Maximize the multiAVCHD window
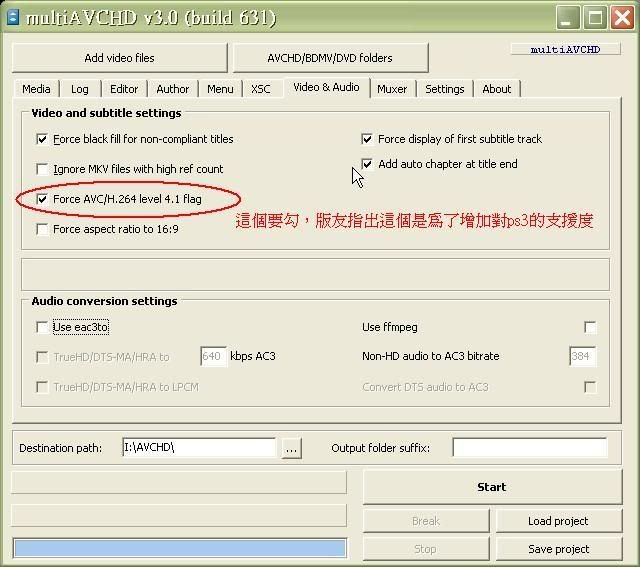This screenshot has width=640, height=567. [595, 18]
